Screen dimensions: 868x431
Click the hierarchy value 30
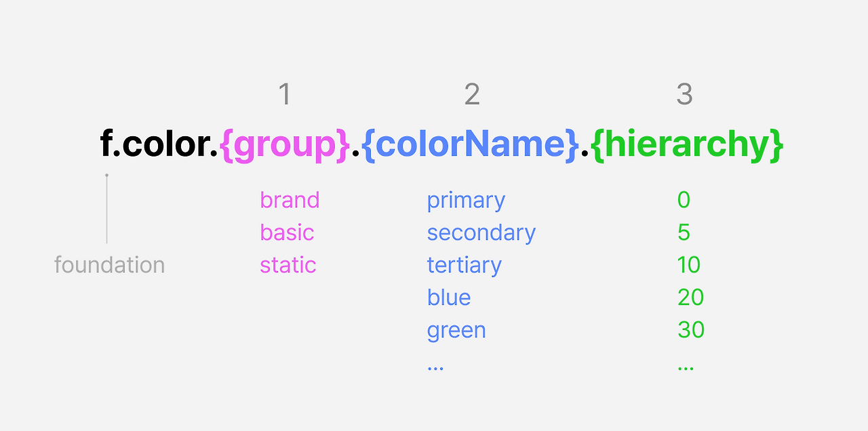click(x=691, y=330)
